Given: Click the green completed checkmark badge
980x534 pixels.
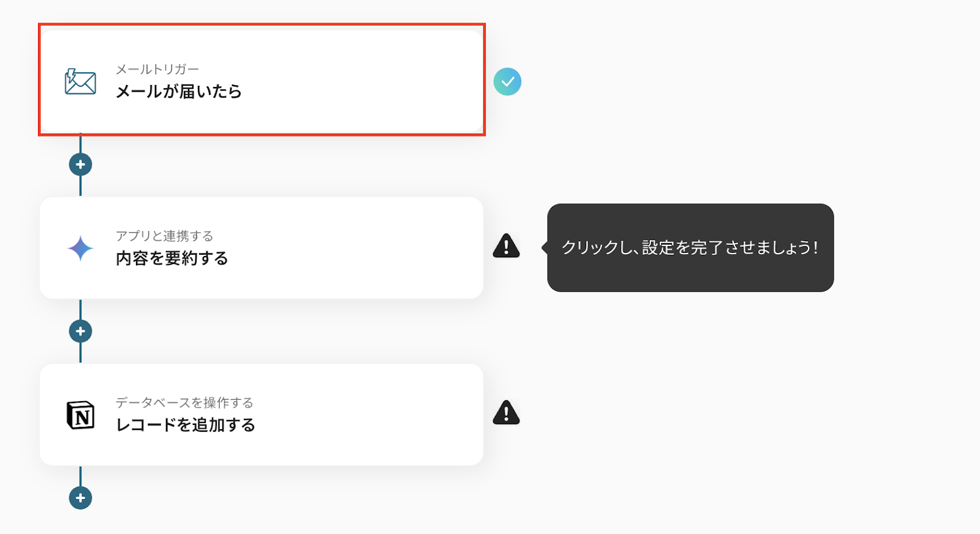Looking at the screenshot, I should coord(507,81).
